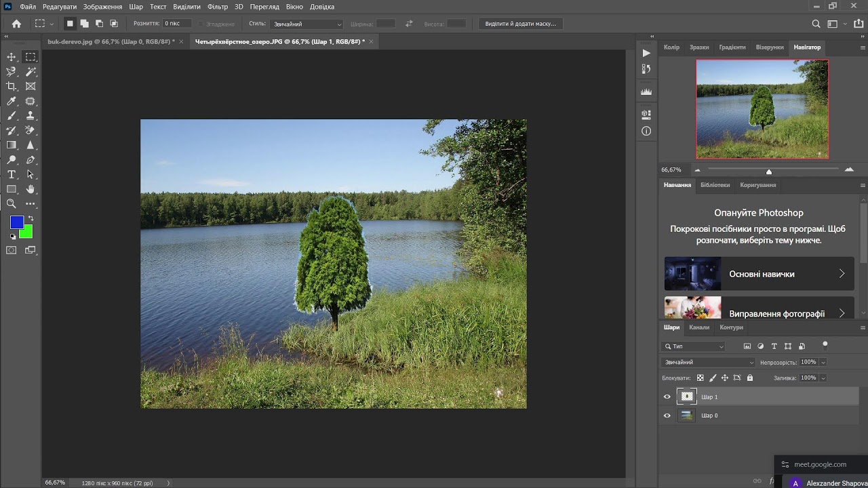Choose Subtract from selection mode
The height and width of the screenshot is (488, 868).
point(99,23)
